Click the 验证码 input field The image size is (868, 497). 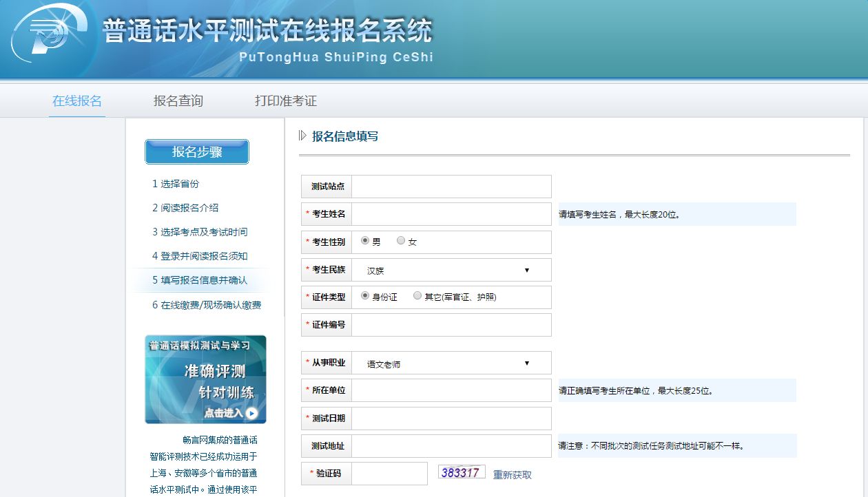389,474
